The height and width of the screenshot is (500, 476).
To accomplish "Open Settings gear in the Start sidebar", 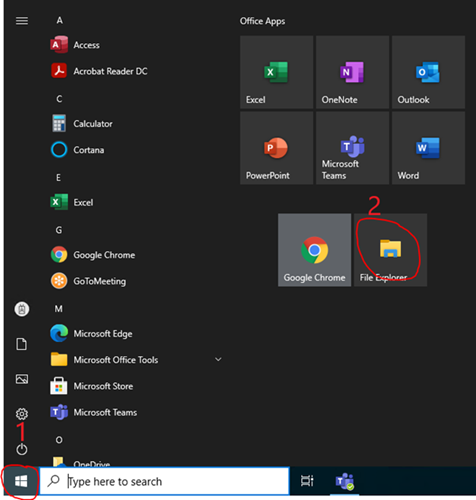I will [22, 414].
